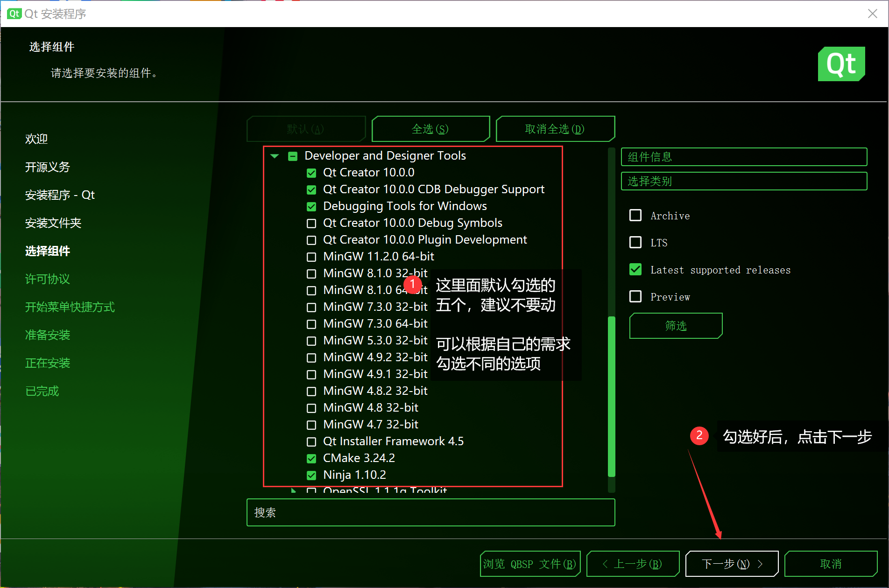Close the Qt installer window

point(872,14)
